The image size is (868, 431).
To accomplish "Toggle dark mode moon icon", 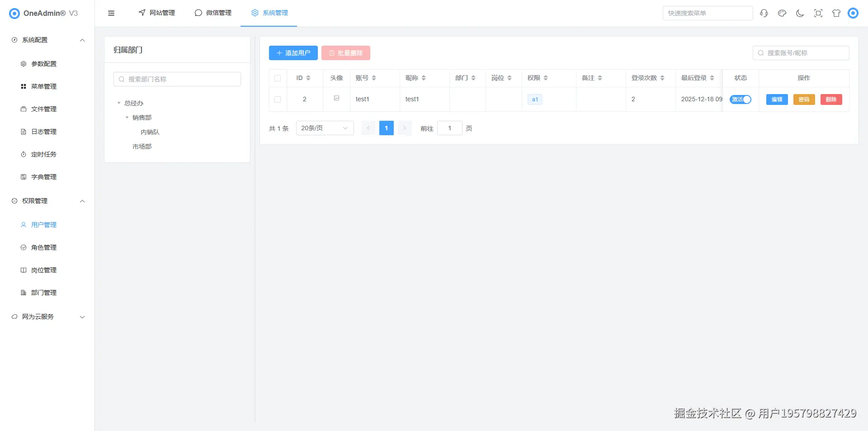I will (x=800, y=13).
